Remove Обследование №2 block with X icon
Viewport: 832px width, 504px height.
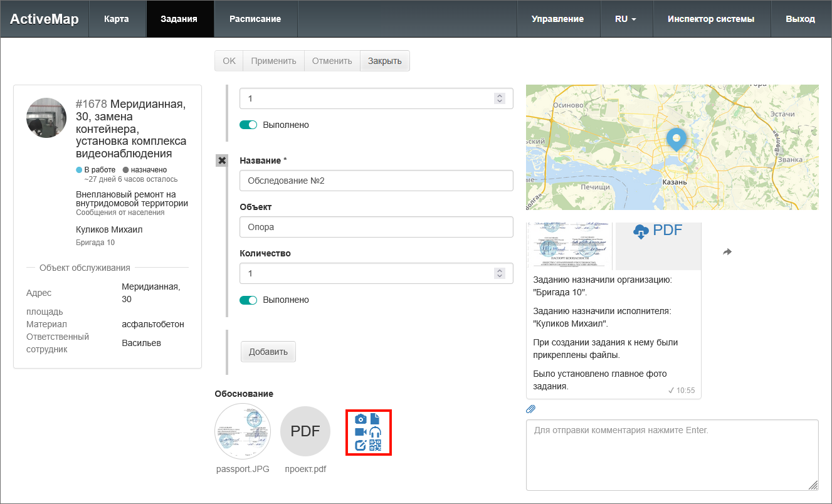pyautogui.click(x=221, y=160)
